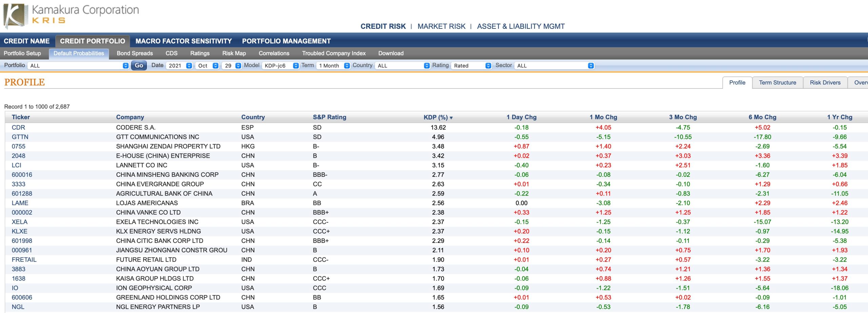
Task: Open the IO ticker link
Action: click(x=15, y=288)
